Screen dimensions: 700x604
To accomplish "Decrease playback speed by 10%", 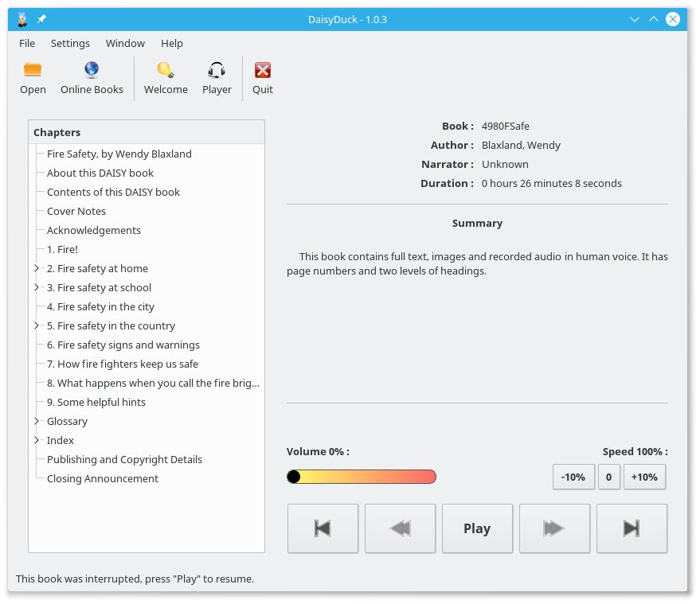I will [573, 477].
